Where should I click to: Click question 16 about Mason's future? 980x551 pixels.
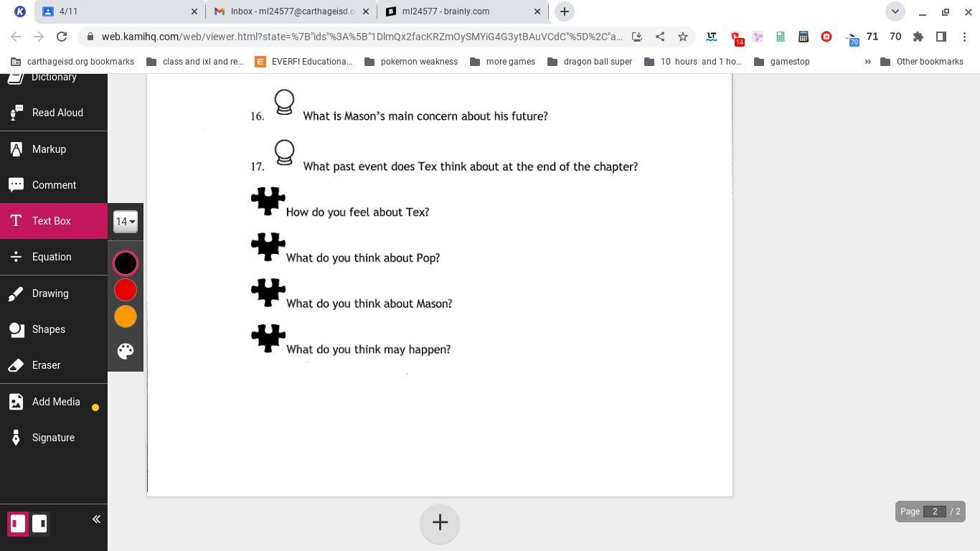425,116
